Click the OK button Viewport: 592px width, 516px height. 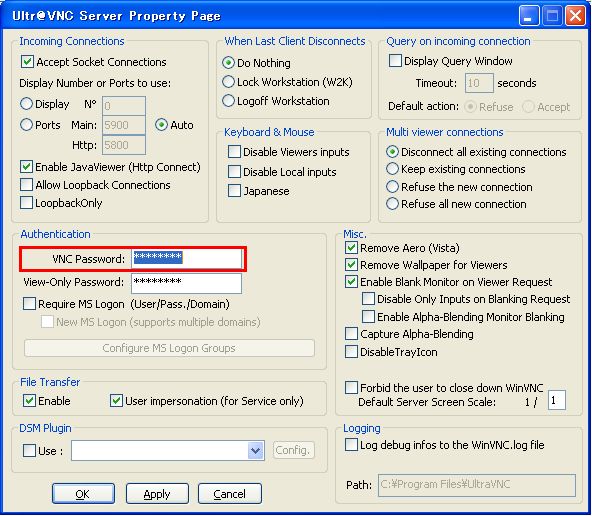point(83,494)
